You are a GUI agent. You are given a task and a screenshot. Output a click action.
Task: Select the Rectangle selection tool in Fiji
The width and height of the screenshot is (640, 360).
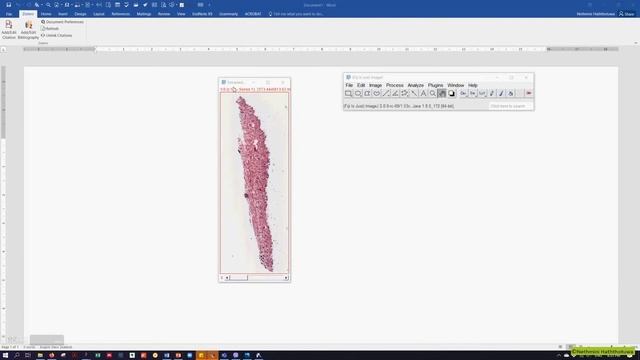point(348,93)
